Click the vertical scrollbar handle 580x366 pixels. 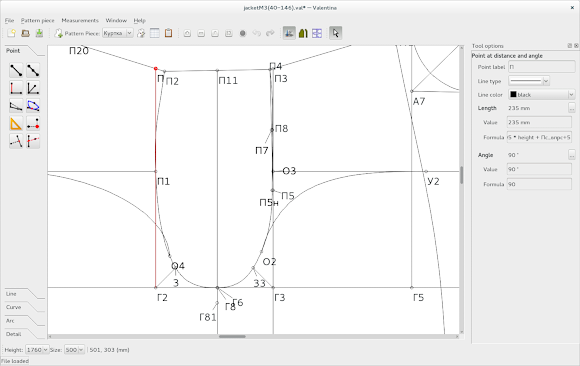(461, 175)
